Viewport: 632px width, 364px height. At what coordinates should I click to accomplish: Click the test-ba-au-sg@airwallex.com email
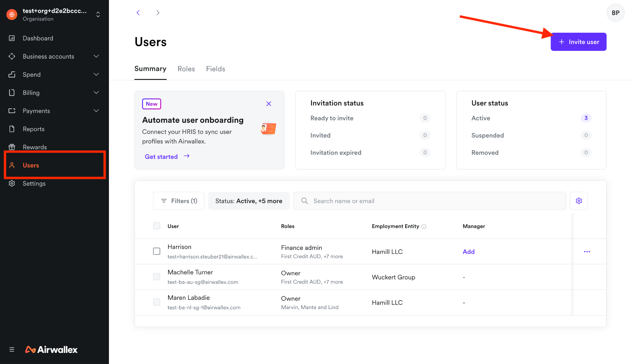coord(203,282)
